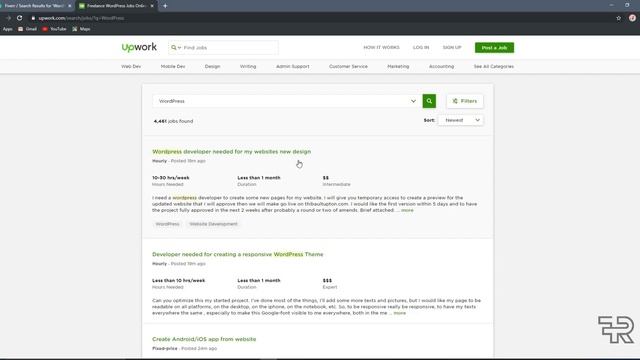Open See All Categories
This screenshot has width=640, height=360.
pyautogui.click(x=493, y=66)
